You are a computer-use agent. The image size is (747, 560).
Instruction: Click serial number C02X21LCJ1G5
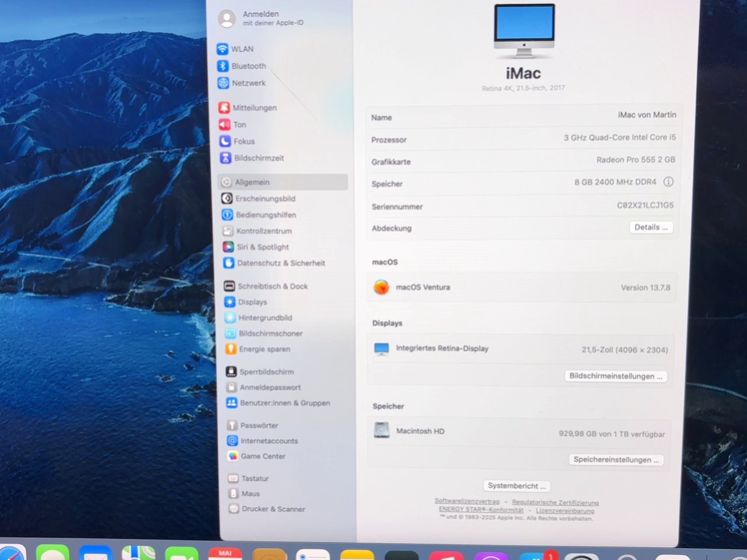[x=645, y=205]
